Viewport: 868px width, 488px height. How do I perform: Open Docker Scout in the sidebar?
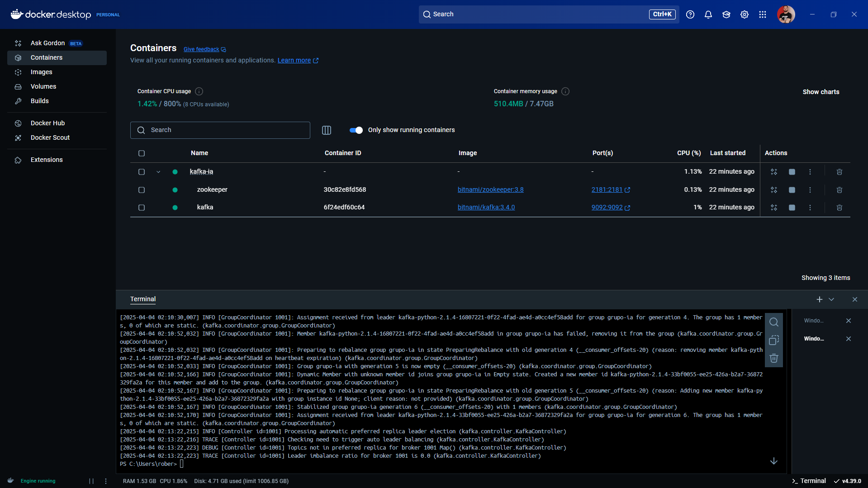(x=57, y=137)
